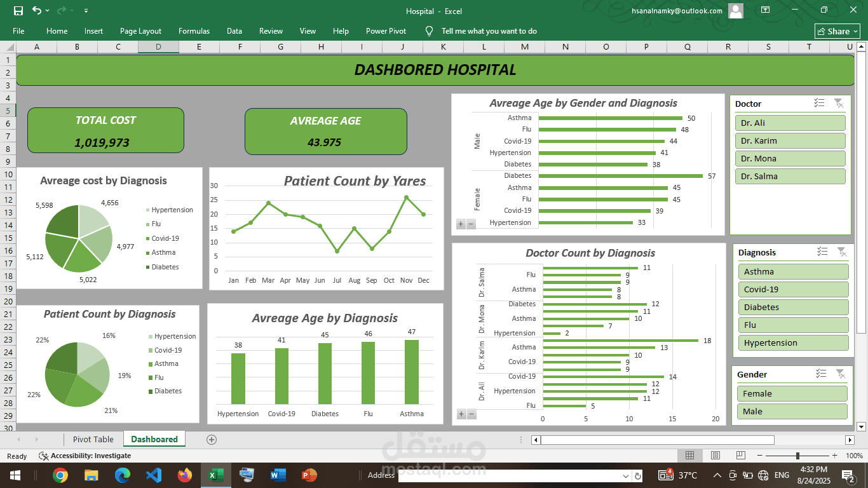
Task: Click the vertical scrollbar down arrow
Action: [x=861, y=426]
